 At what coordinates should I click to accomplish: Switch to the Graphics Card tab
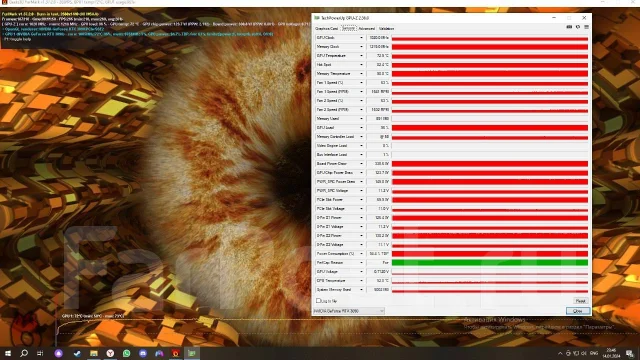(327, 29)
